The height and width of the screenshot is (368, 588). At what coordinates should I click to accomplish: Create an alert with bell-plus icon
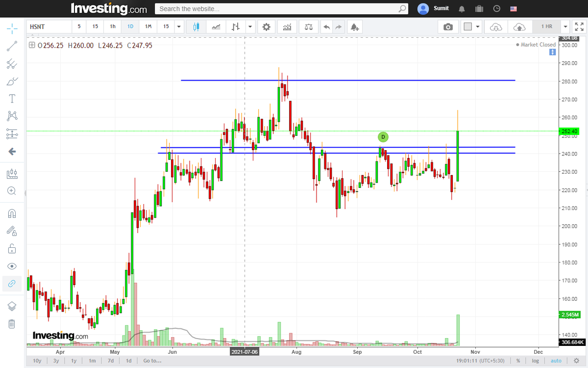tap(354, 26)
